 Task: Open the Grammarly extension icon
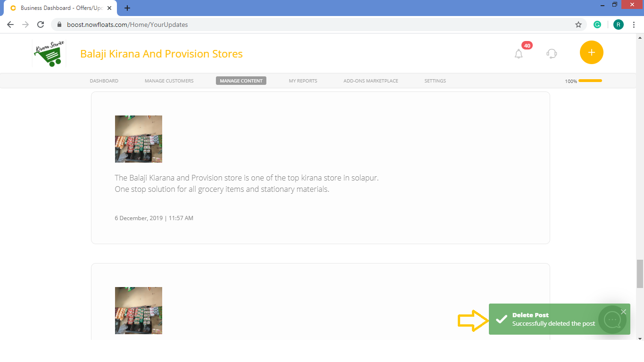pyautogui.click(x=597, y=24)
